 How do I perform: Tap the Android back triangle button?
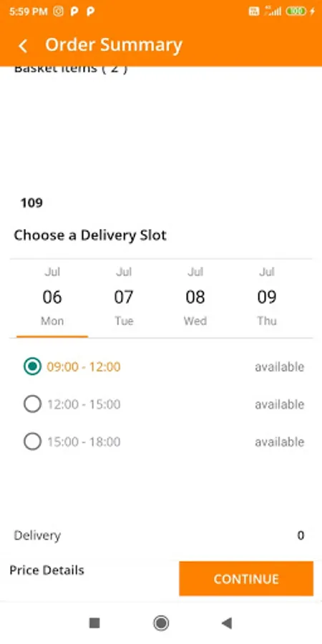[x=227, y=623]
